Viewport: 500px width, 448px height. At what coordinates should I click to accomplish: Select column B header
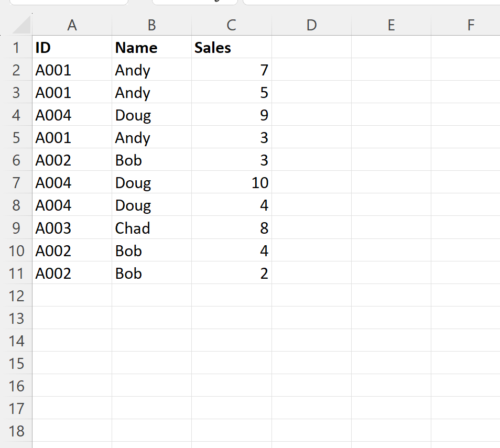pos(152,25)
